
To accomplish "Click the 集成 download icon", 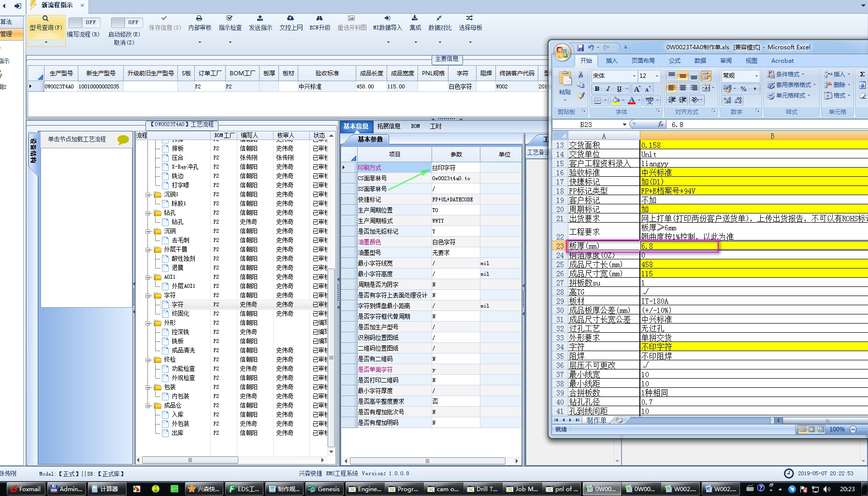I will [415, 18].
